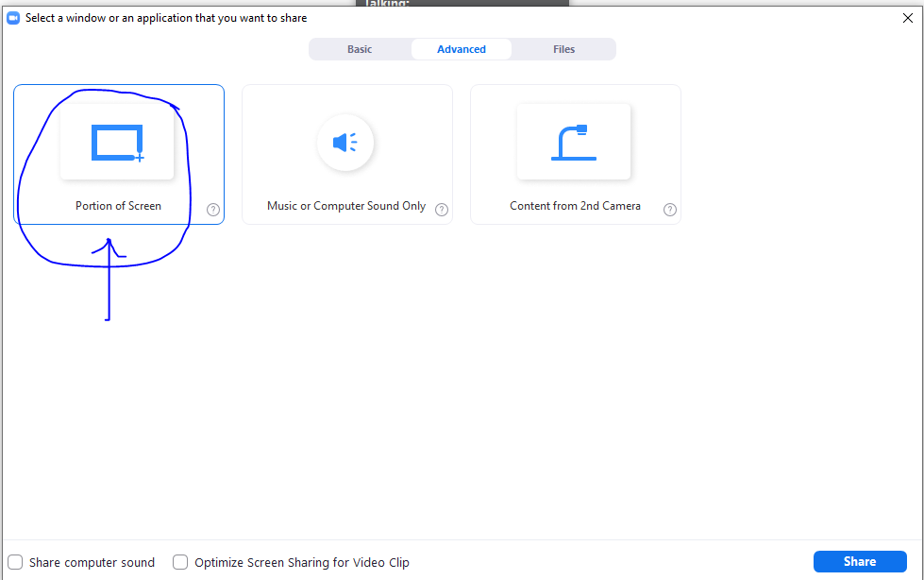
Task: Click the blue Share button
Action: click(x=860, y=562)
